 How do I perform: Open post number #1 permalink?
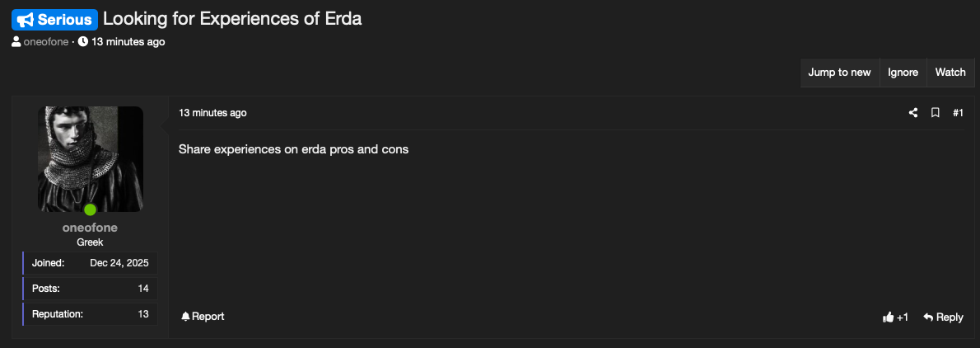(958, 113)
